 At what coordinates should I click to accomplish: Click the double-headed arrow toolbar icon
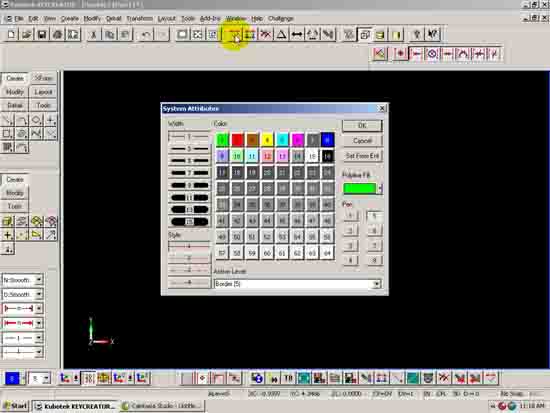coord(297,34)
